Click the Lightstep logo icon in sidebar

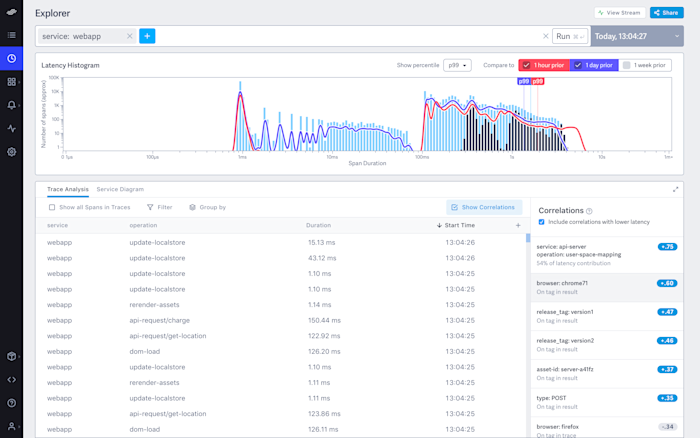click(x=12, y=12)
